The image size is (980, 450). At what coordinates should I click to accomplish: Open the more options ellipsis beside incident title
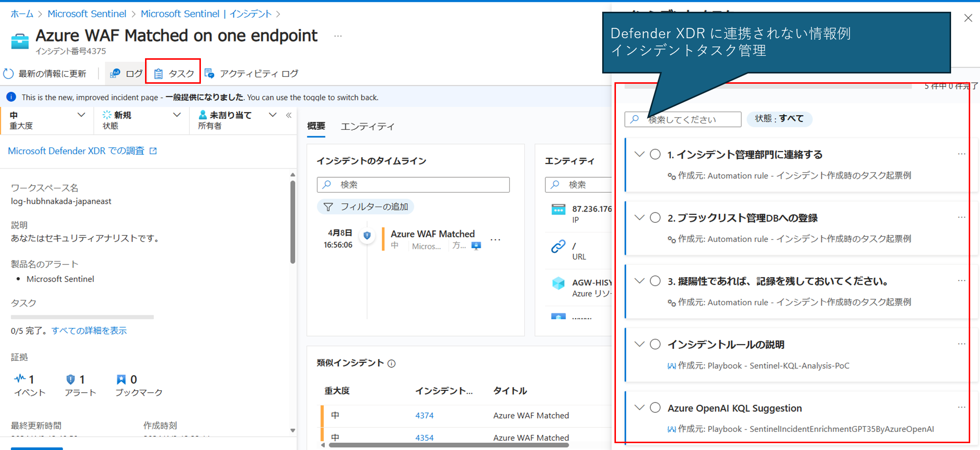point(338,36)
